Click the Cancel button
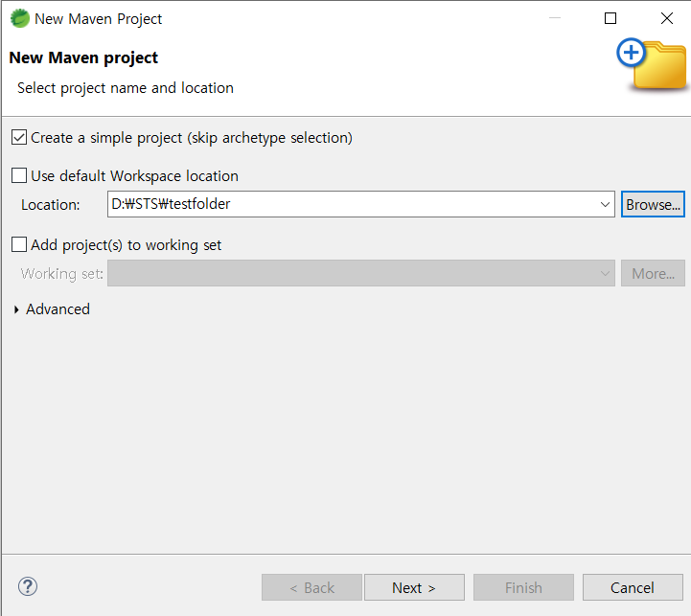691x616 pixels. pos(633,587)
